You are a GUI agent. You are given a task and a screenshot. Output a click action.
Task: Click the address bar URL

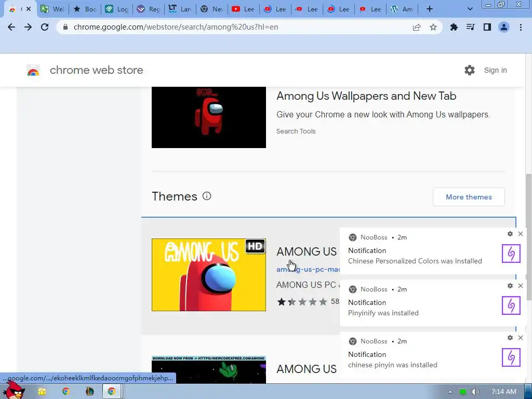(x=176, y=27)
